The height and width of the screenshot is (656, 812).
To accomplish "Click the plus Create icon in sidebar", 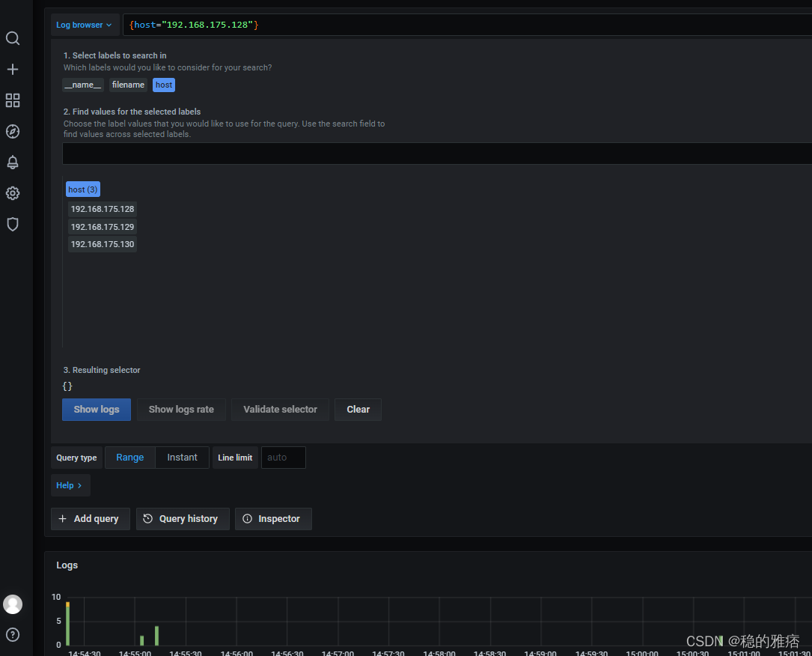I will (13, 70).
